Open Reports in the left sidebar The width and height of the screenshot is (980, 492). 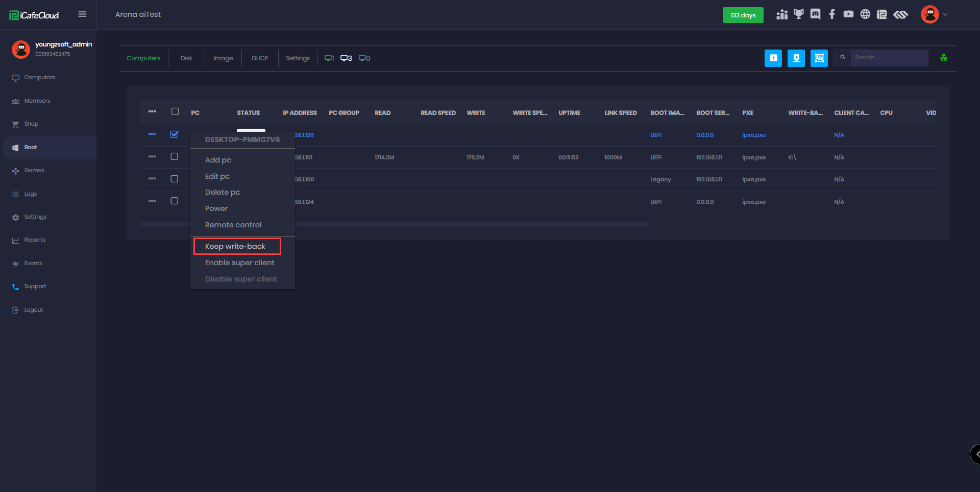(35, 240)
